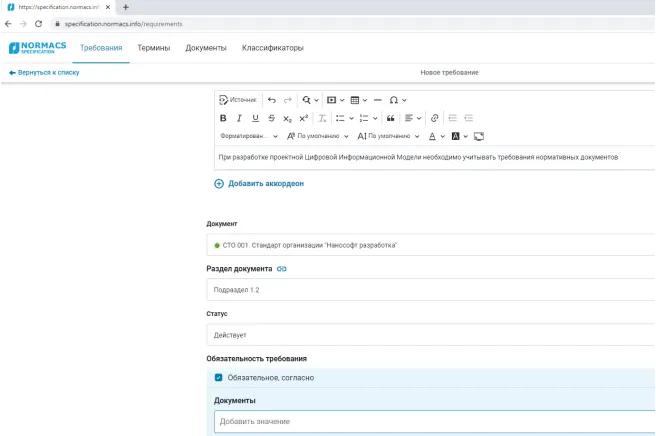The height and width of the screenshot is (436, 656).
Task: Apply italic formatting
Action: click(x=239, y=118)
